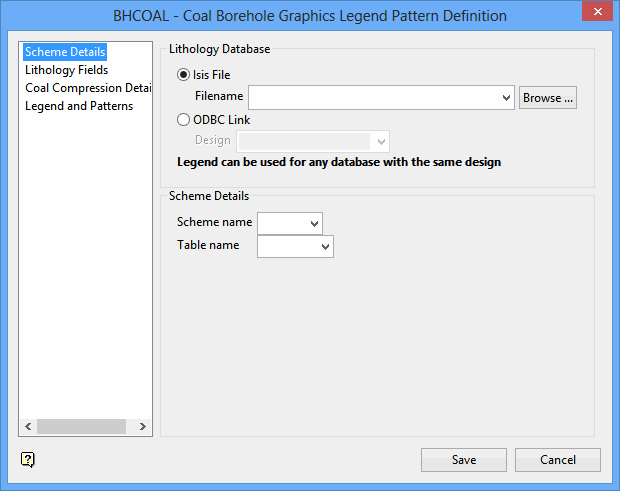
Task: Open the Scheme Details page
Action: click(x=65, y=52)
